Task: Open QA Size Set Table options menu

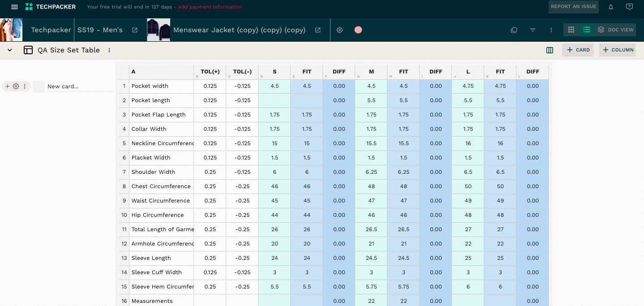Action: tap(109, 50)
